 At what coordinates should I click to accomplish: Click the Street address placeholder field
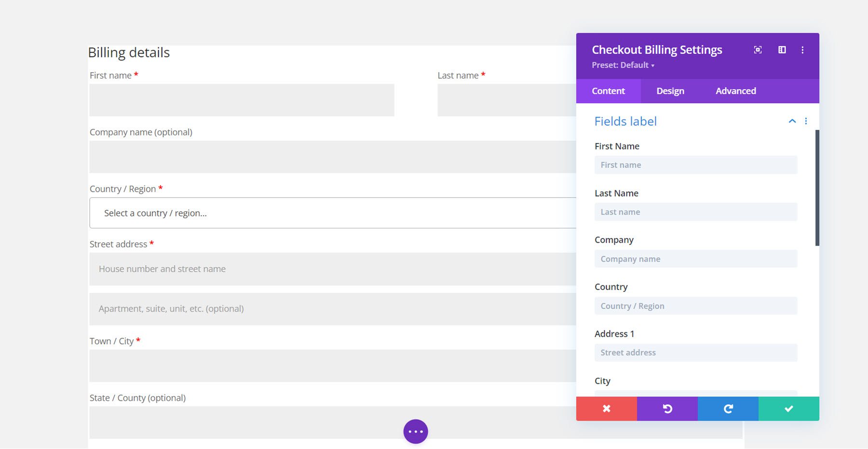click(695, 352)
